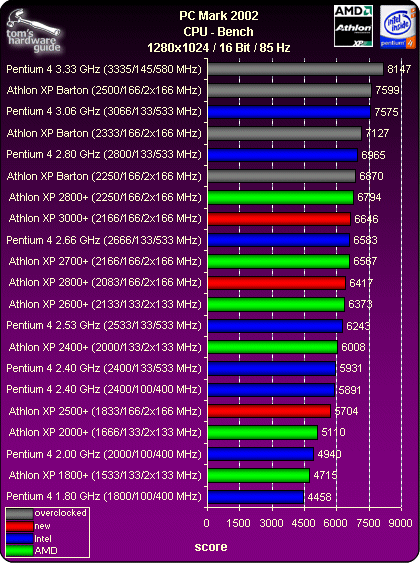Click the Athlon XP 2400+ label
Screen dimensions: 420x563
tap(105, 347)
